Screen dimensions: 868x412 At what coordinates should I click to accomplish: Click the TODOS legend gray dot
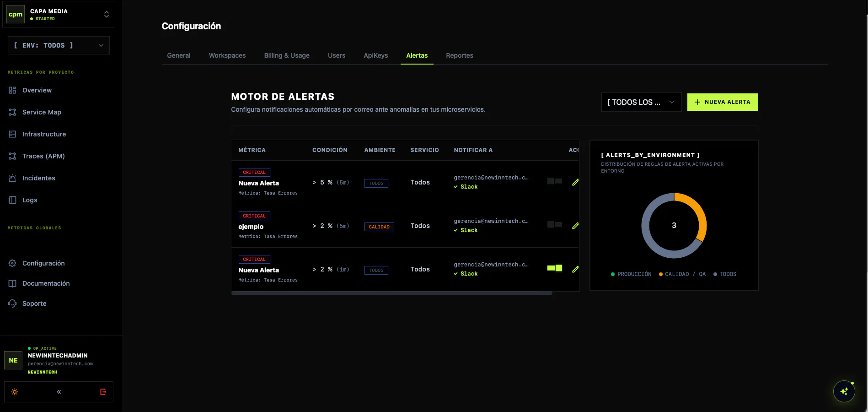(x=715, y=274)
